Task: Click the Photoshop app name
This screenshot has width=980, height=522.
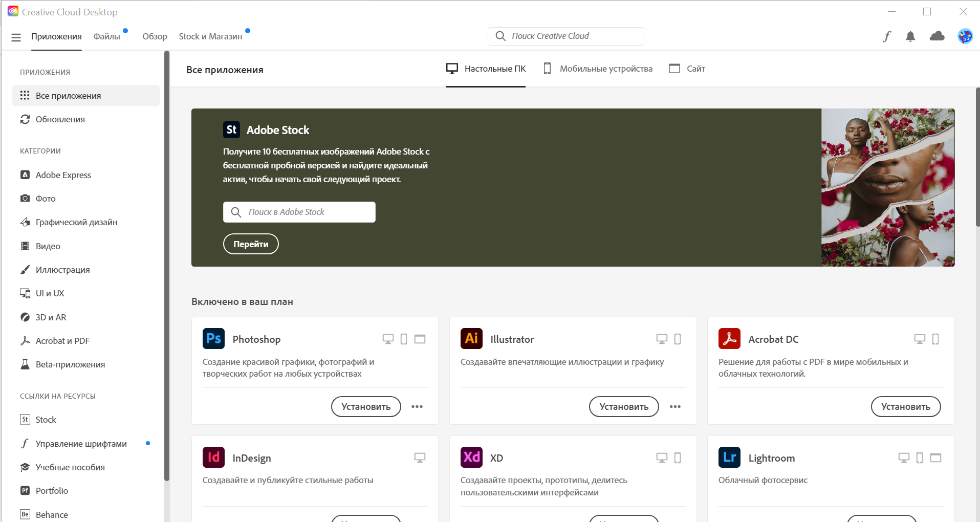Action: [x=256, y=339]
